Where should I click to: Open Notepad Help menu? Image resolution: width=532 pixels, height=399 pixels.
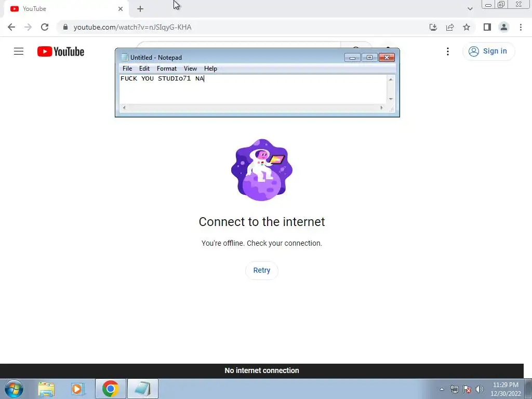[x=210, y=69]
